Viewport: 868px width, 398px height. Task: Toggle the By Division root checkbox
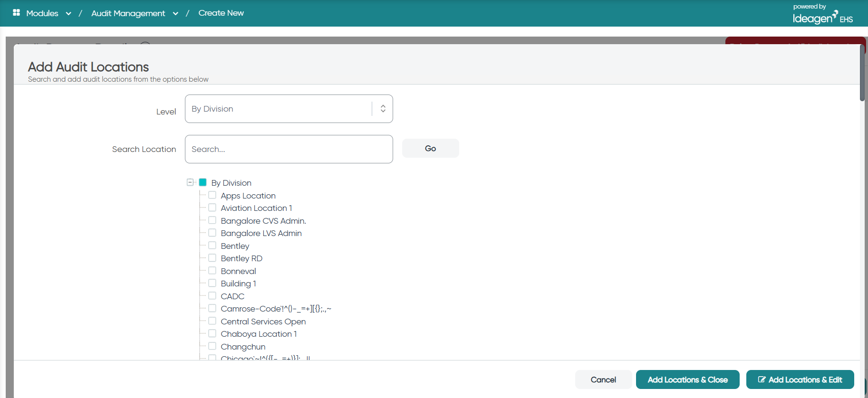203,182
